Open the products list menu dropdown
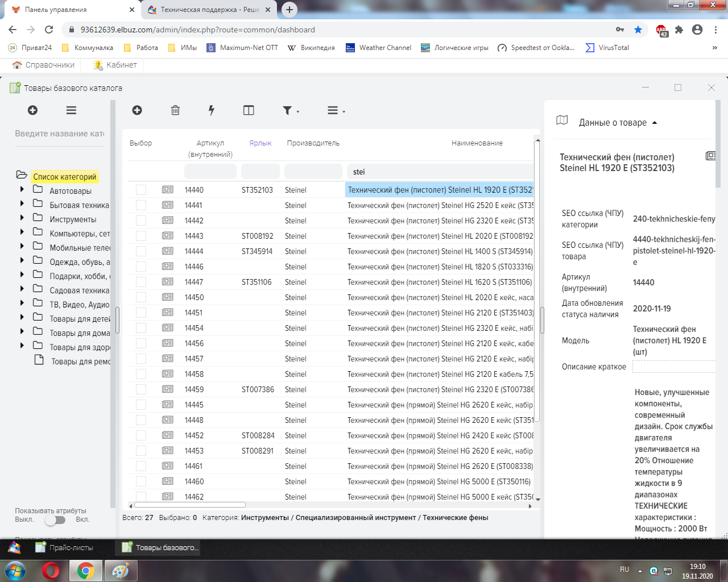Viewport: 728px width, 582px height. [x=336, y=111]
